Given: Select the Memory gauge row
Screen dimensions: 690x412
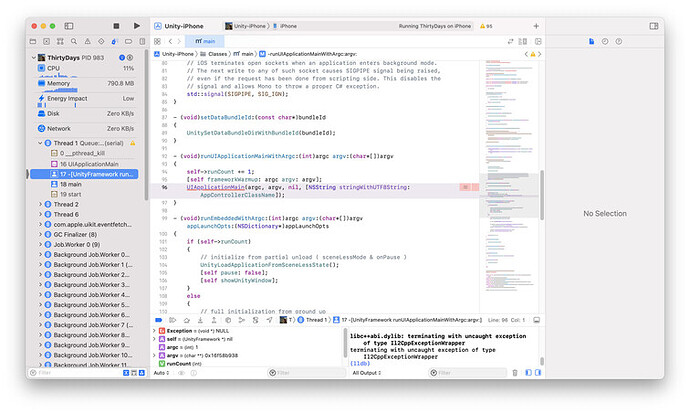Looking at the screenshot, I should coord(86,83).
